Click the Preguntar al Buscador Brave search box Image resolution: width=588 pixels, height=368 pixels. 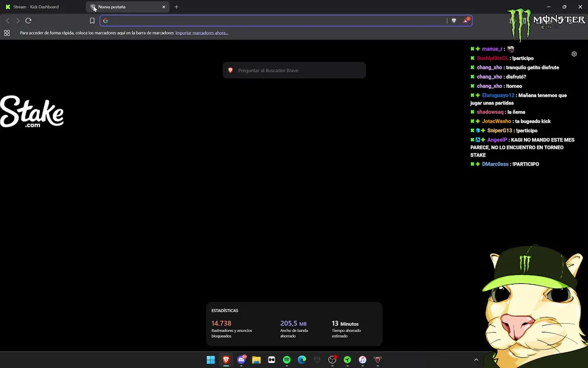pos(294,71)
